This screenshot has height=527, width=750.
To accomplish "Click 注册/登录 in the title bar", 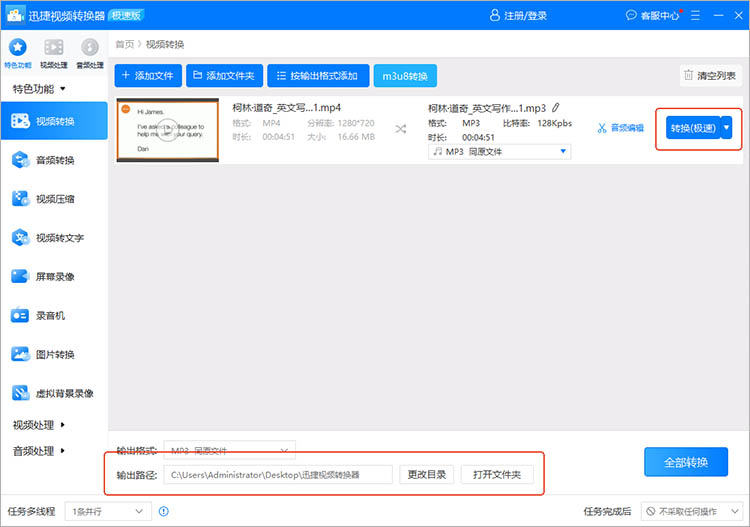I will (x=518, y=16).
